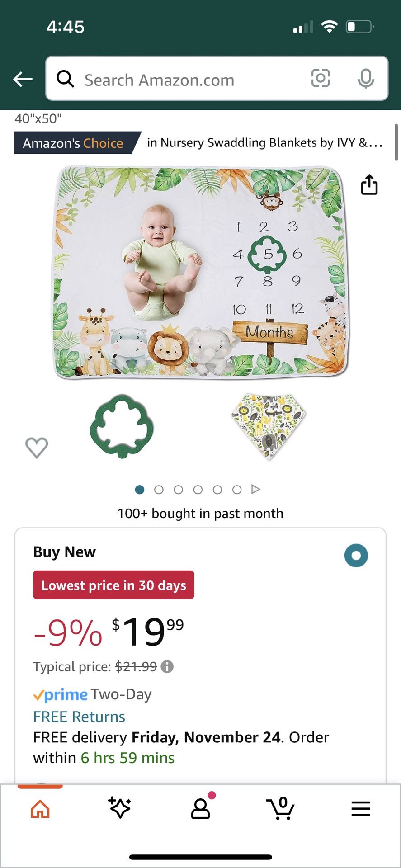Add to list with heart icon
The width and height of the screenshot is (401, 868).
(37, 448)
